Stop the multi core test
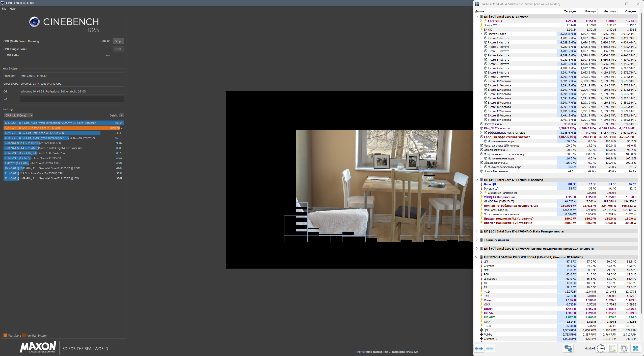The width and height of the screenshot is (644, 356). coord(118,41)
